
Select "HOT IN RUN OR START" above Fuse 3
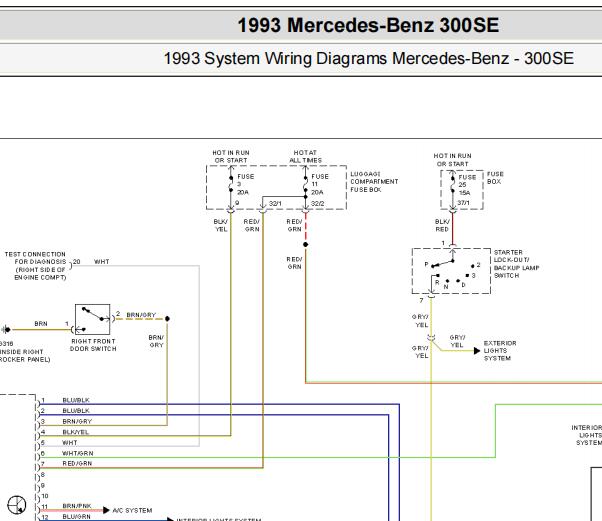231,156
